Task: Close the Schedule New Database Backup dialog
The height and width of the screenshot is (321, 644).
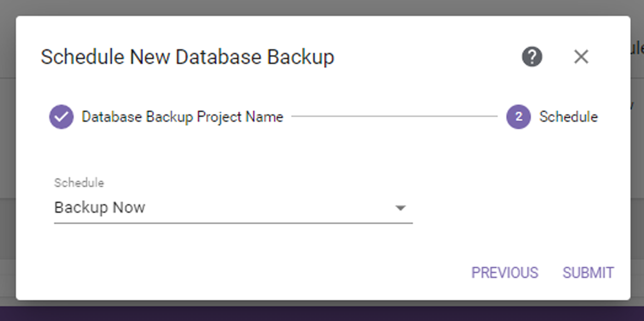Action: tap(581, 57)
